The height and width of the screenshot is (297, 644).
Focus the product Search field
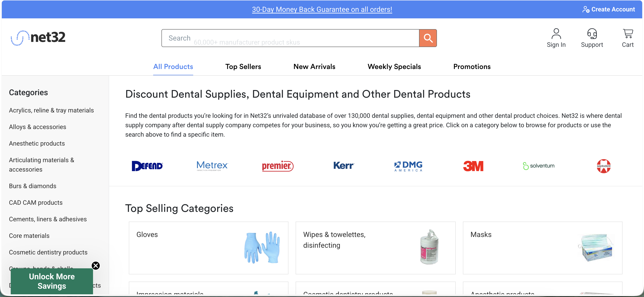coord(290,38)
